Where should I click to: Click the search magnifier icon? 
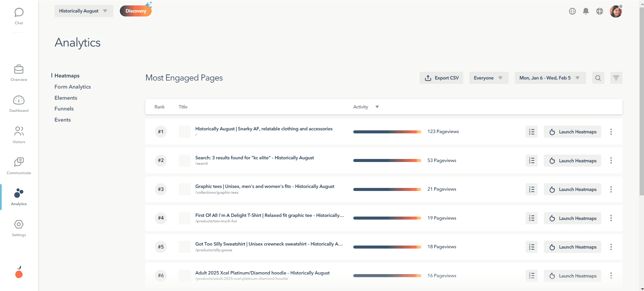[598, 78]
